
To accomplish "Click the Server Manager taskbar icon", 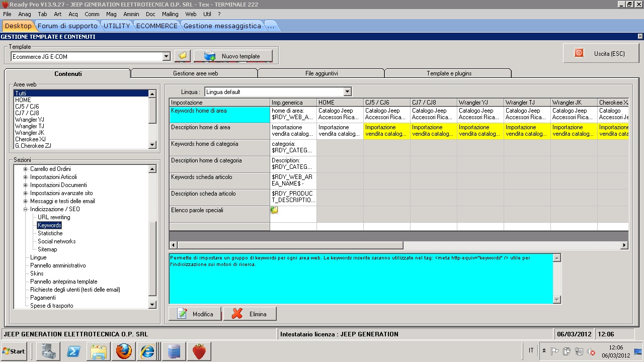I will (49, 351).
